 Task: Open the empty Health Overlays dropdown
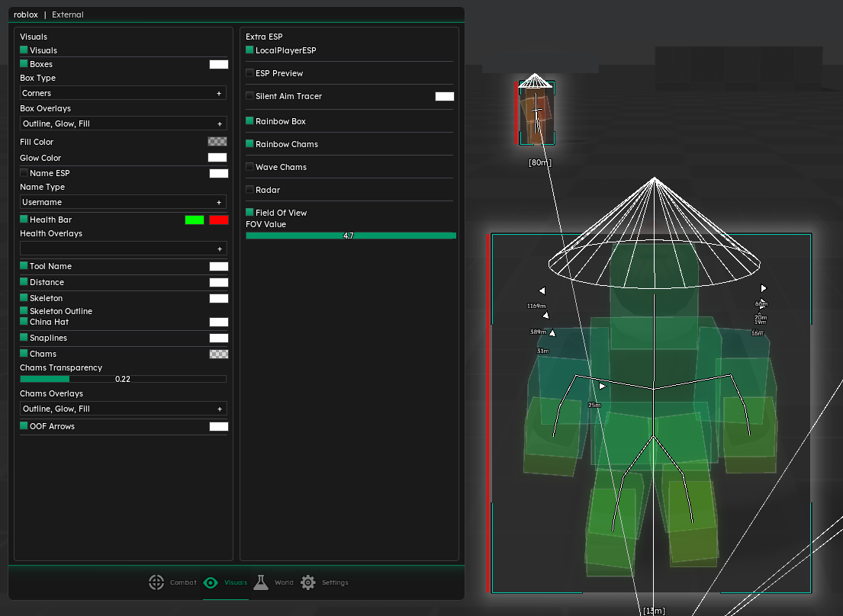pos(123,249)
